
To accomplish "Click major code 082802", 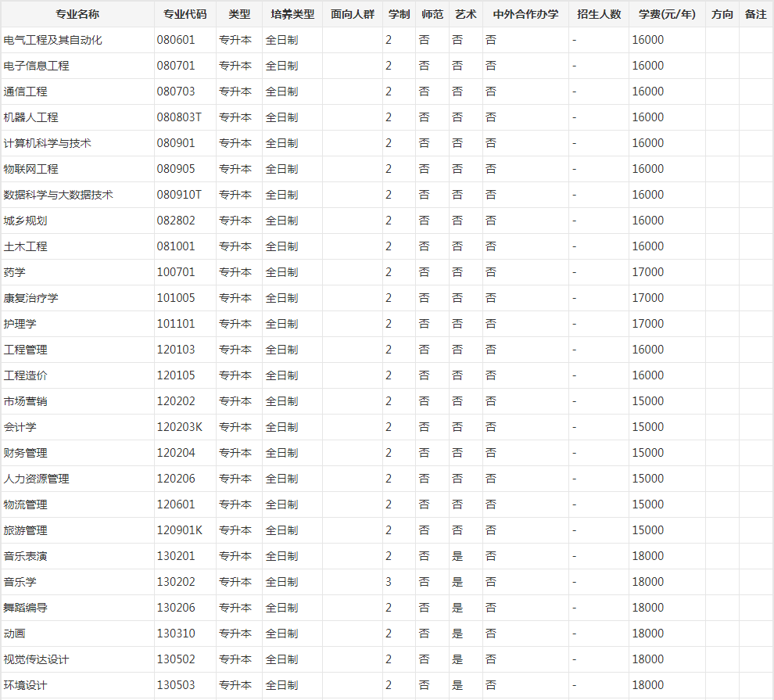I will 176,221.
